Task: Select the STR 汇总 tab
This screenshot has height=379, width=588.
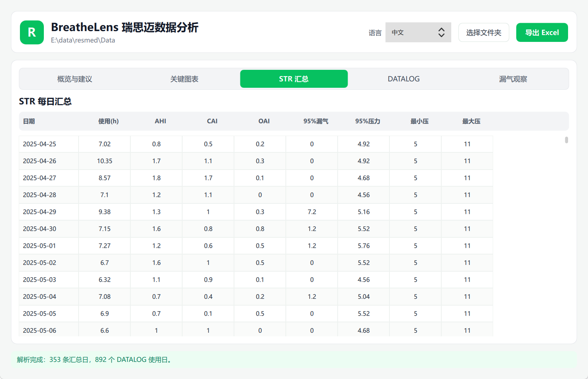Action: tap(294, 79)
